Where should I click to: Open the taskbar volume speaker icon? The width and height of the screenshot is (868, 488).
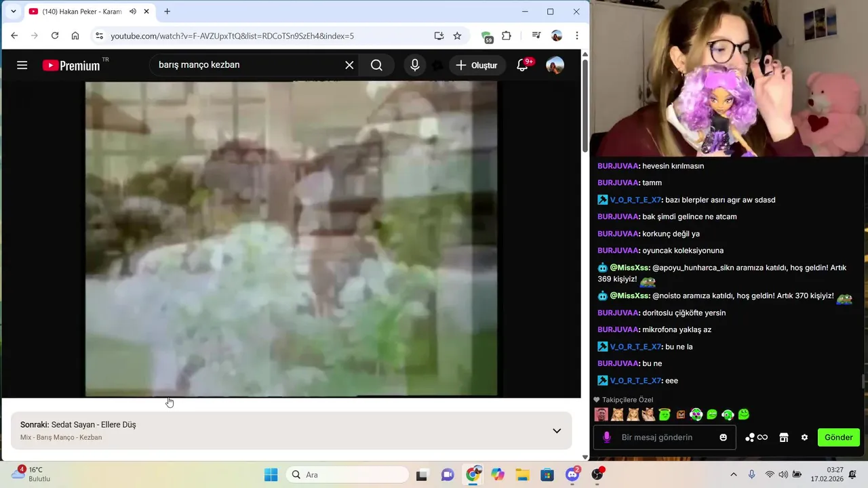[x=783, y=474]
